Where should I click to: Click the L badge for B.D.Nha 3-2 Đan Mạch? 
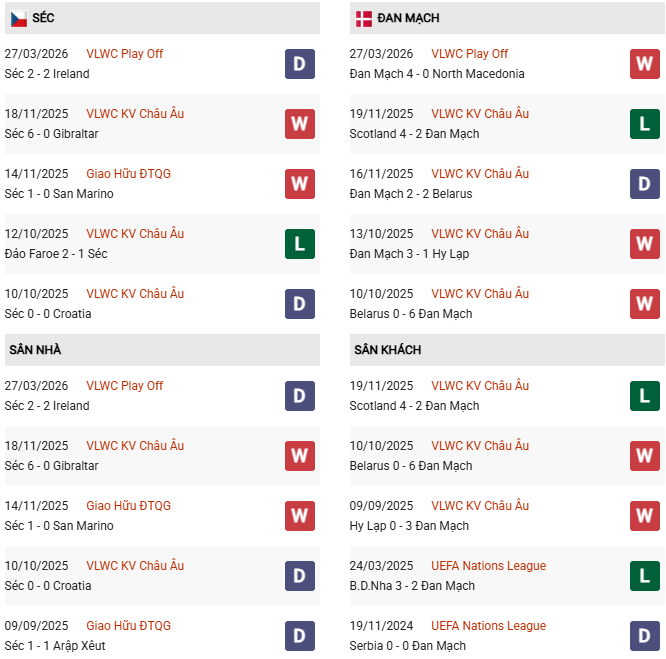[645, 576]
